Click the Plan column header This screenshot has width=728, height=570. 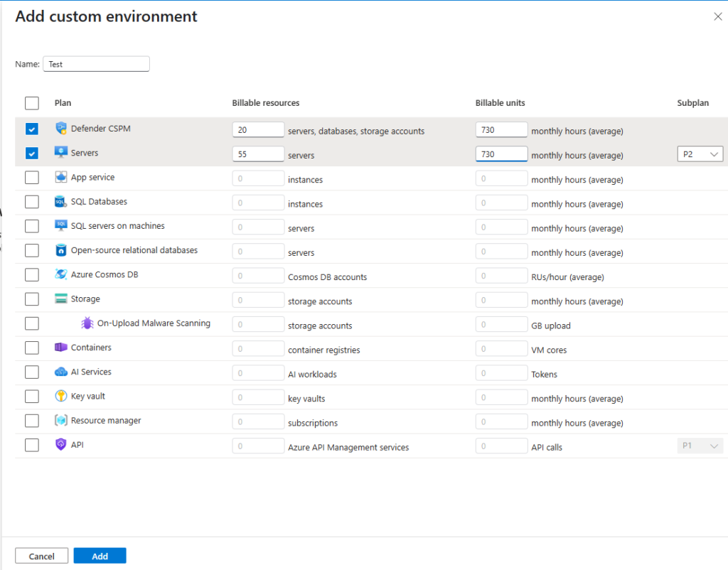tap(63, 103)
